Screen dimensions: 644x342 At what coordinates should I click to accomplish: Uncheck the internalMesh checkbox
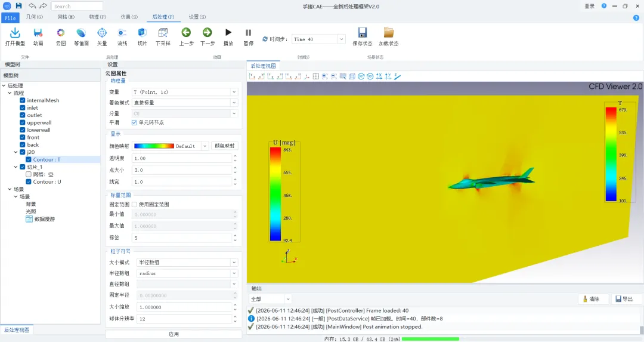(x=23, y=100)
